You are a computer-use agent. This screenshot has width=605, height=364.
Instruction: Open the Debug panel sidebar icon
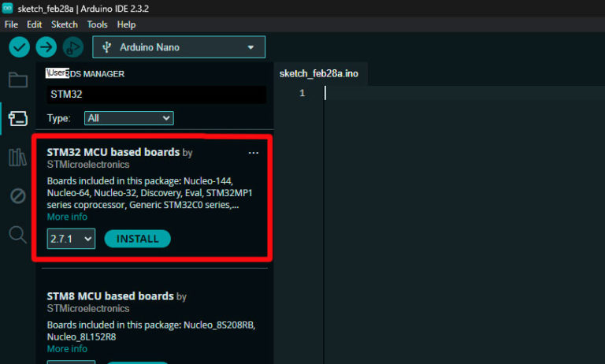click(x=17, y=195)
